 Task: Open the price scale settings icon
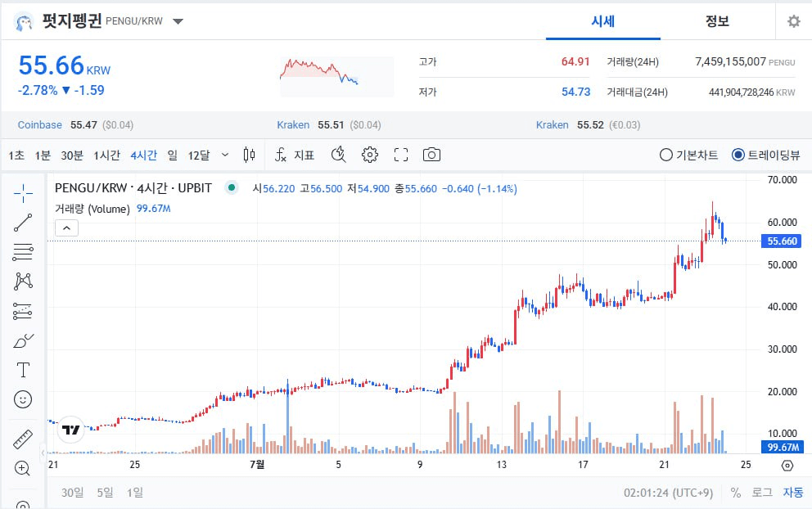pos(787,465)
